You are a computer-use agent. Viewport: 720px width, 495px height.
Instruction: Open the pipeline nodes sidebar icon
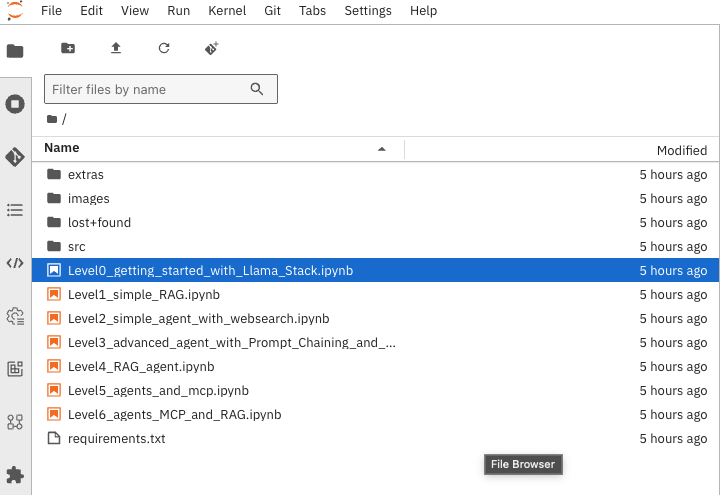pos(15,422)
